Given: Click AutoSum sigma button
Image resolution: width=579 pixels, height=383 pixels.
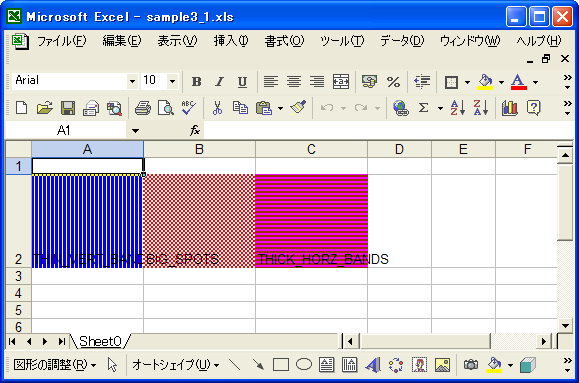Looking at the screenshot, I should tap(424, 108).
